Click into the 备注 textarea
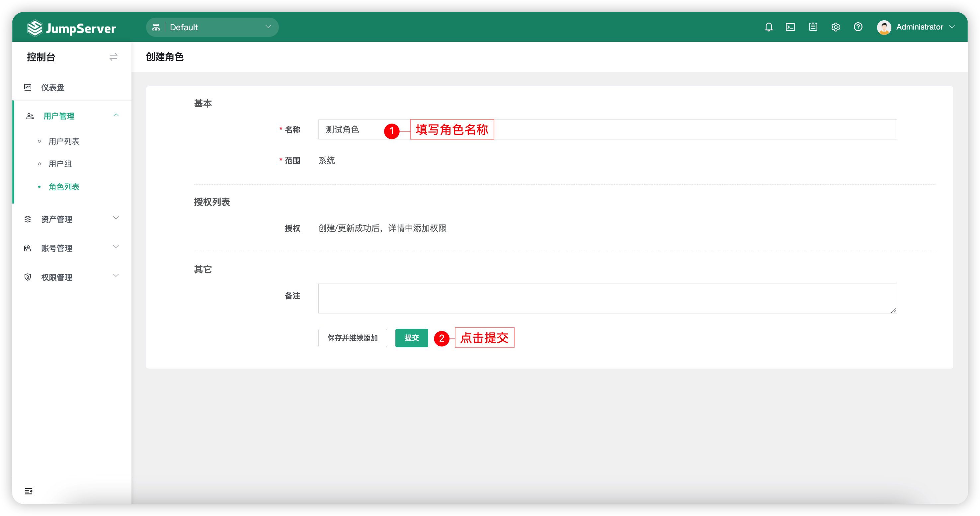 tap(607, 298)
